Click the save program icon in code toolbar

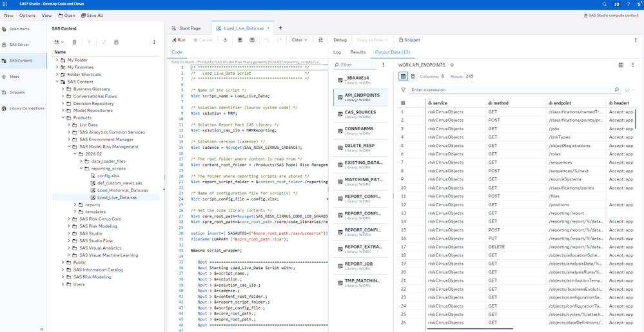[x=240, y=40]
